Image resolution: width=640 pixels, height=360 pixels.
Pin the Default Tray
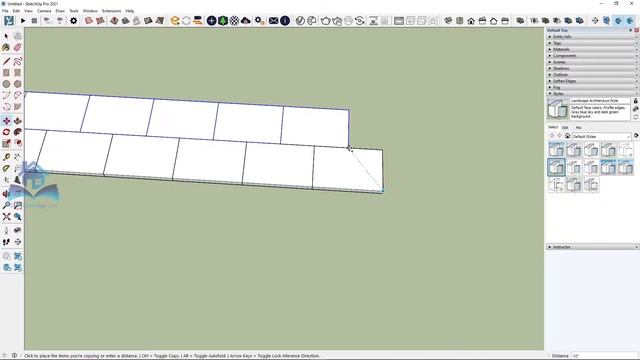tap(631, 30)
